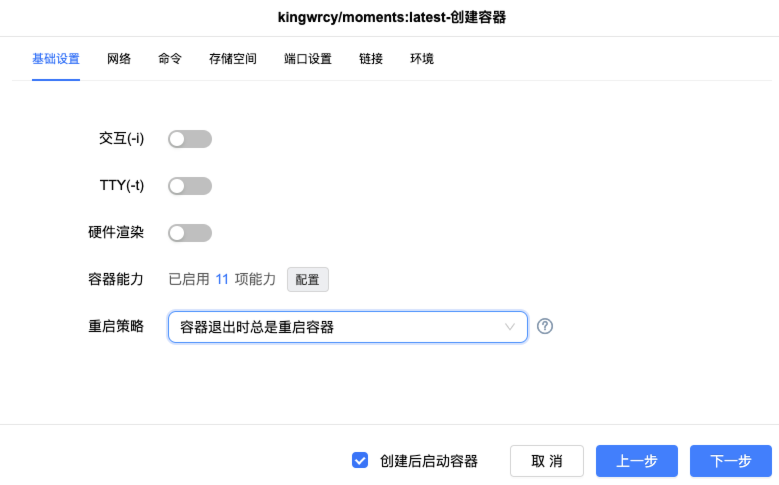
Task: Turn on the 硬件渲染 switch
Action: click(190, 233)
